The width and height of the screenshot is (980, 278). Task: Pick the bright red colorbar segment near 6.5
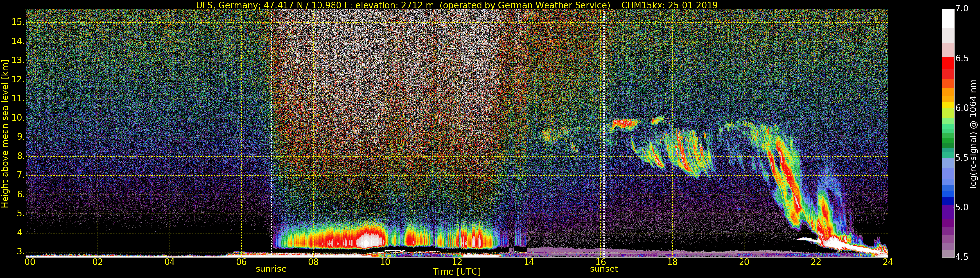click(x=948, y=63)
